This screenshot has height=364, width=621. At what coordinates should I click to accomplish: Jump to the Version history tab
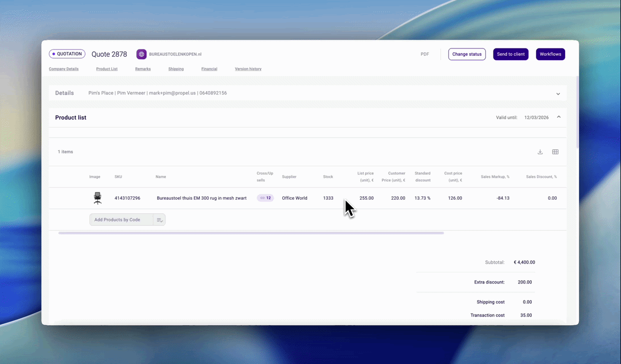(x=248, y=69)
